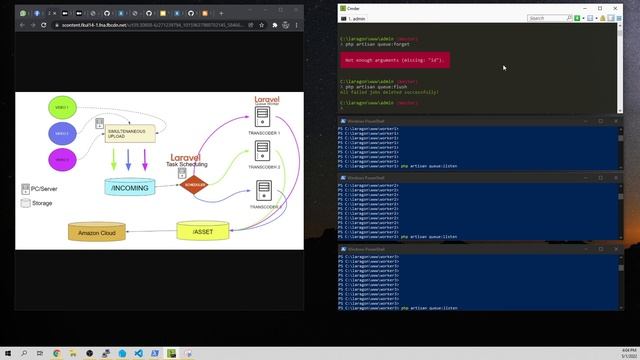Switch to the first GitHub browser tab
Viewport: 640px width, 360px height.
pyautogui.click(x=107, y=13)
